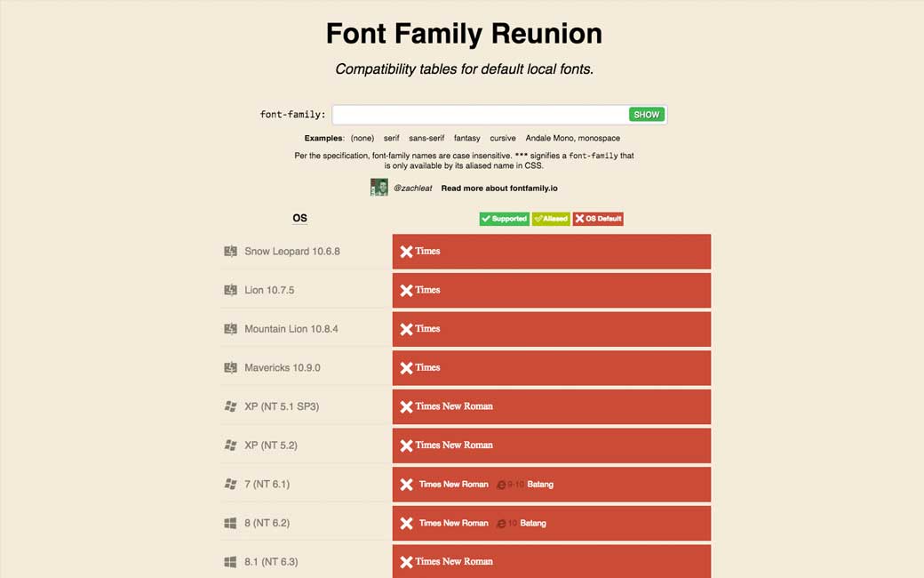Click the IE icon in the 8 (NT 6.2) row
The image size is (924, 578).
click(501, 524)
